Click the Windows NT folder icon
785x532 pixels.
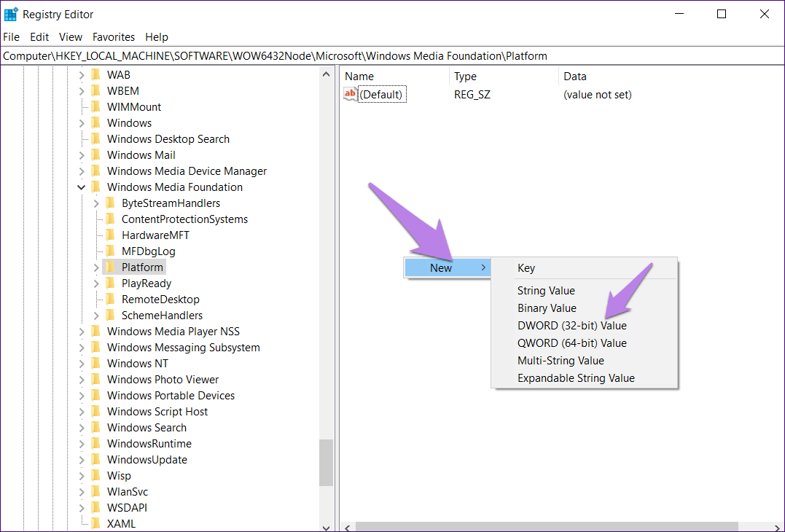point(95,364)
